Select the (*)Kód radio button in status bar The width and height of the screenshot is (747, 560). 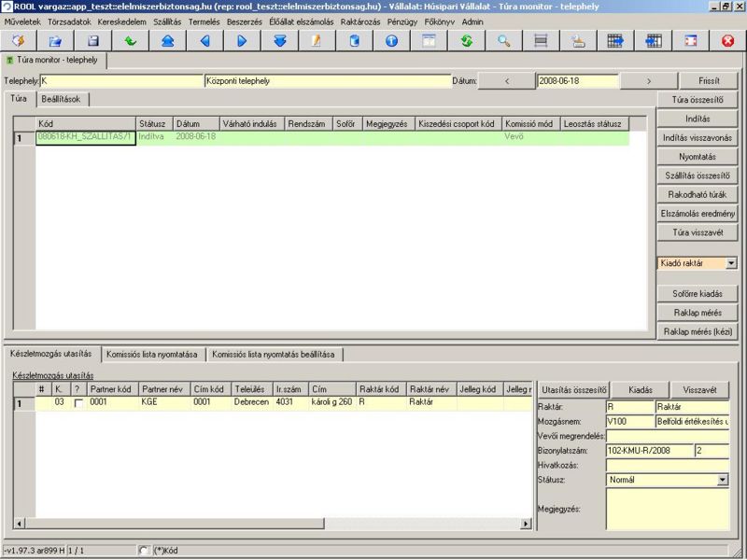pyautogui.click(x=144, y=550)
